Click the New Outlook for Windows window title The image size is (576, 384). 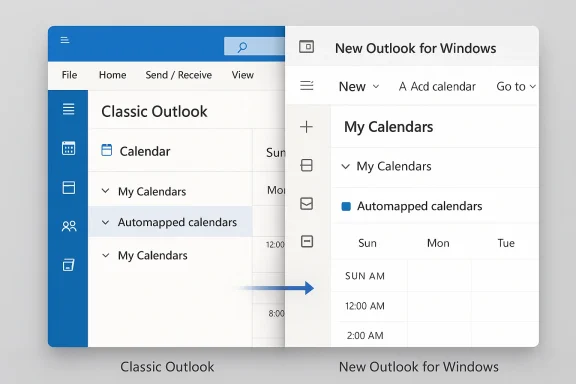coord(415,48)
